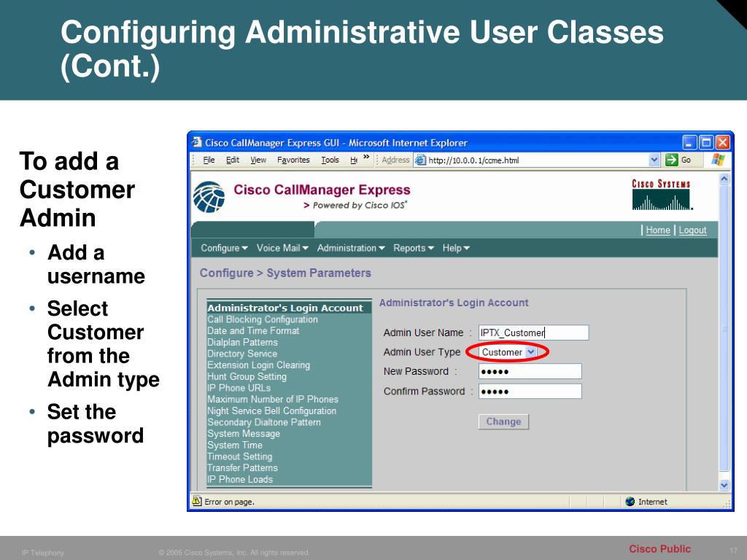747x560 pixels.
Task: Open Call Blocking Configuration
Action: [263, 319]
